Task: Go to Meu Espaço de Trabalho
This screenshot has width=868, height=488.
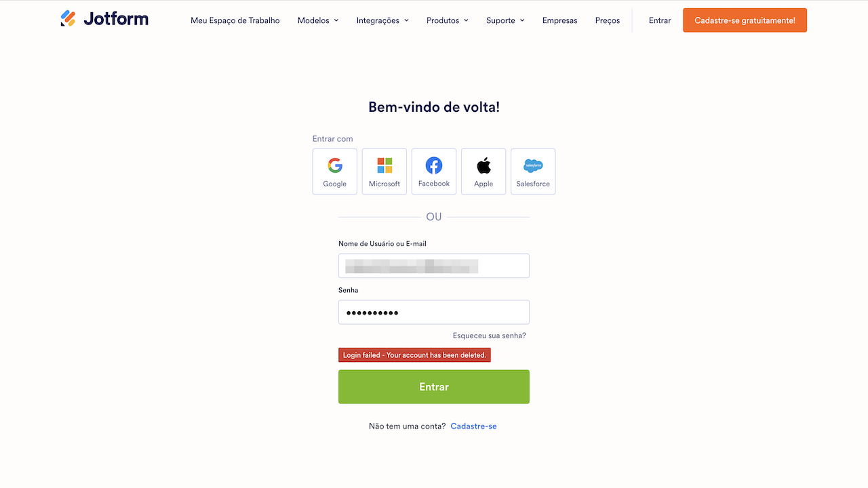Action: pos(235,20)
